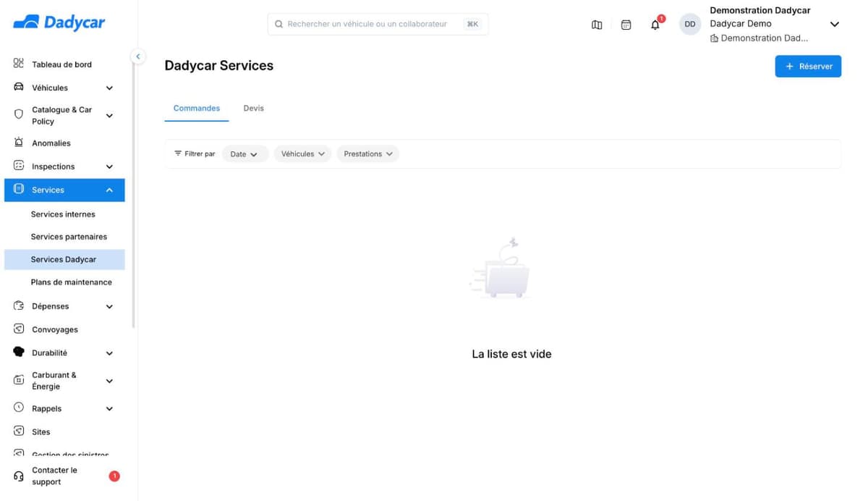Open Services internes submenu item
The image size is (868, 501).
[64, 214]
